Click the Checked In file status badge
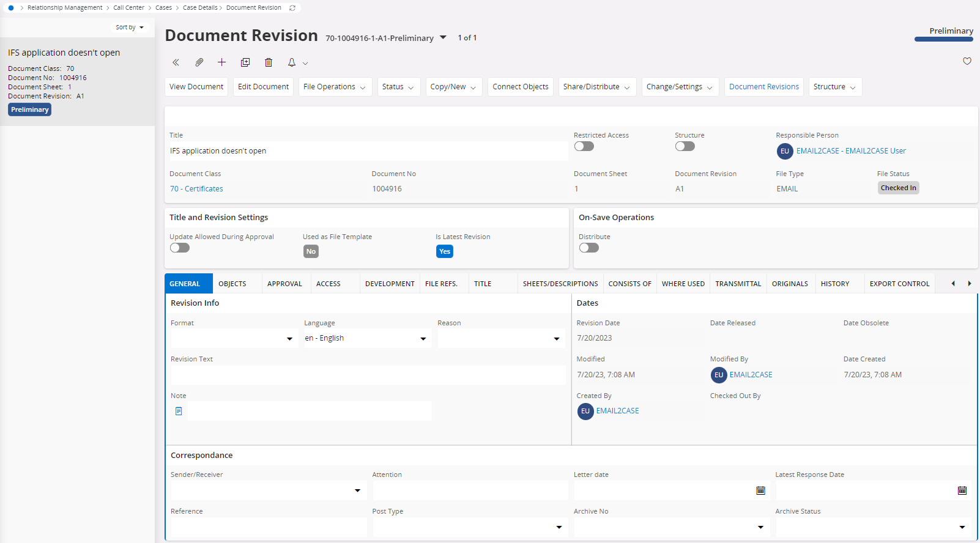Screen dimensions: 980x543 click(899, 188)
